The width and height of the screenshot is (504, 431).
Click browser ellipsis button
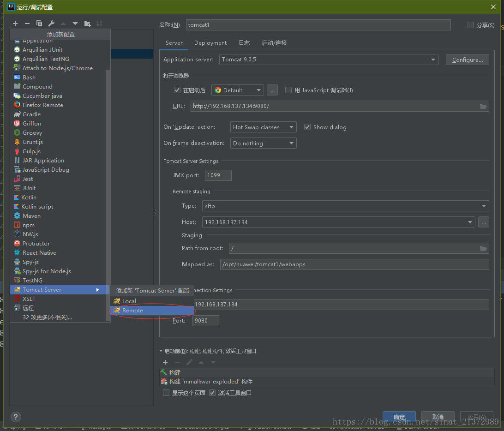click(272, 90)
